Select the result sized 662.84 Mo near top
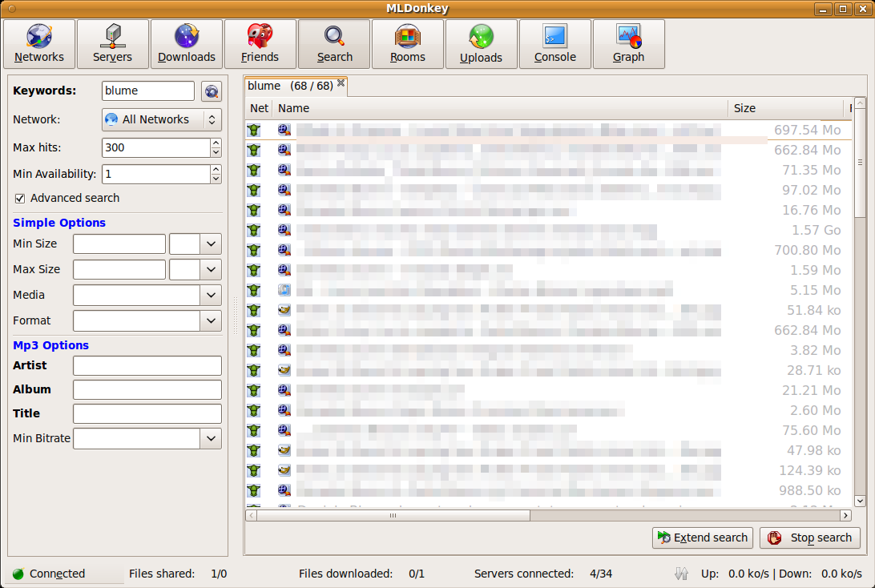Screen dimensions: 875x588 tap(549, 150)
